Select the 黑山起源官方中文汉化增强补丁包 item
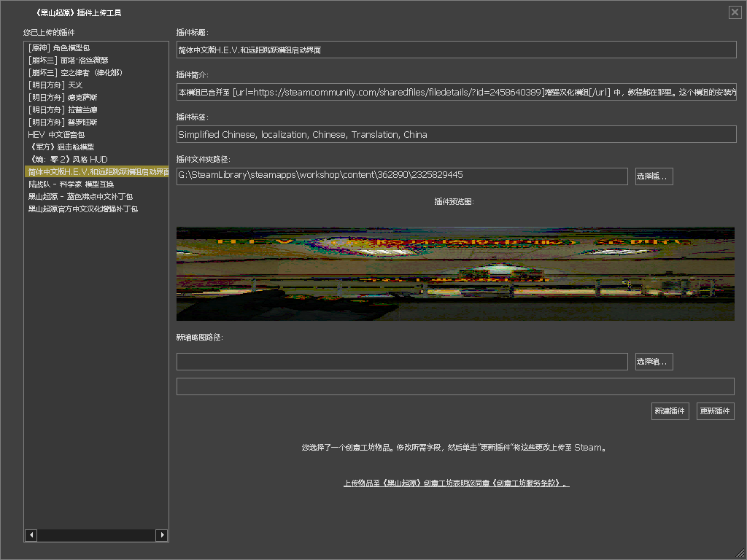This screenshot has height=560, width=747. [96, 209]
